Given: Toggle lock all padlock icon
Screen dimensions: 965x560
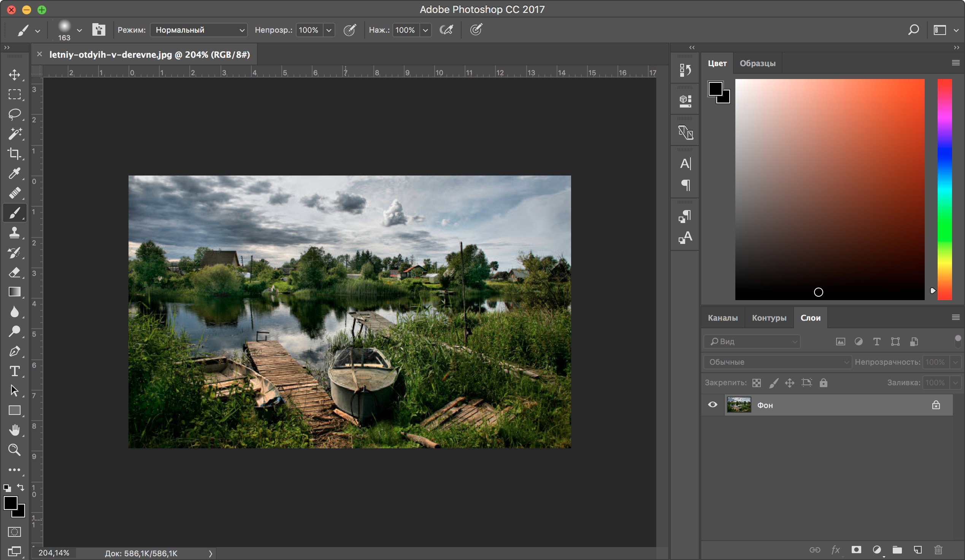Looking at the screenshot, I should coord(823,383).
